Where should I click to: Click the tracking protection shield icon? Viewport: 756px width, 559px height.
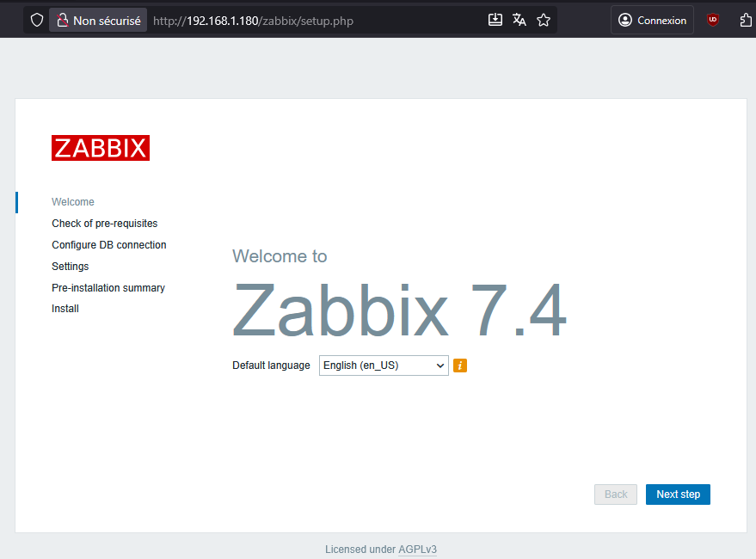tap(37, 21)
